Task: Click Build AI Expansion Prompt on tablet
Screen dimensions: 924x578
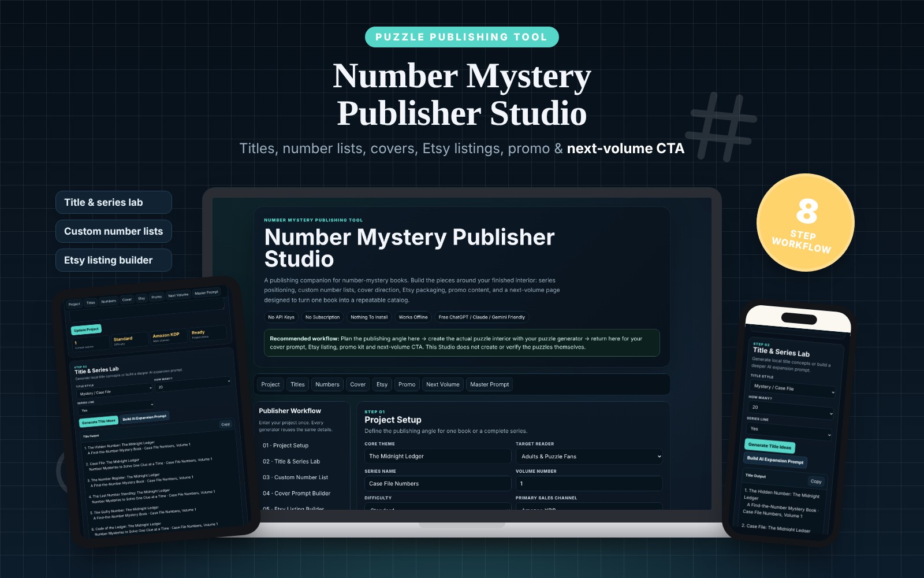Action: tap(144, 417)
